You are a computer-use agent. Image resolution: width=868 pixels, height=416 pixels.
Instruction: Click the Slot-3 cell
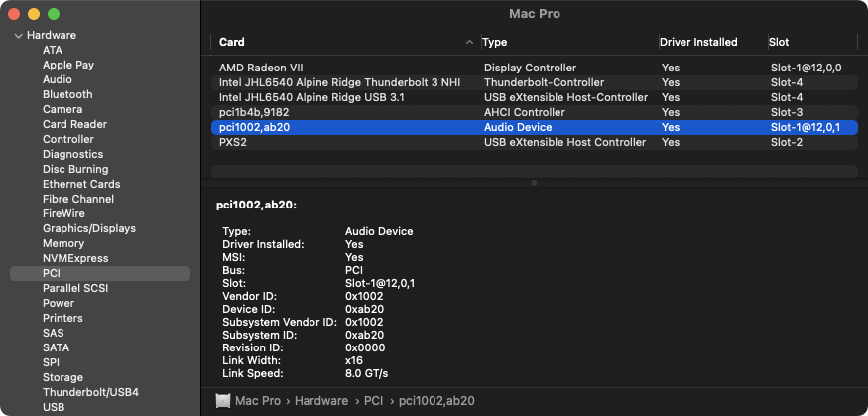pos(787,113)
